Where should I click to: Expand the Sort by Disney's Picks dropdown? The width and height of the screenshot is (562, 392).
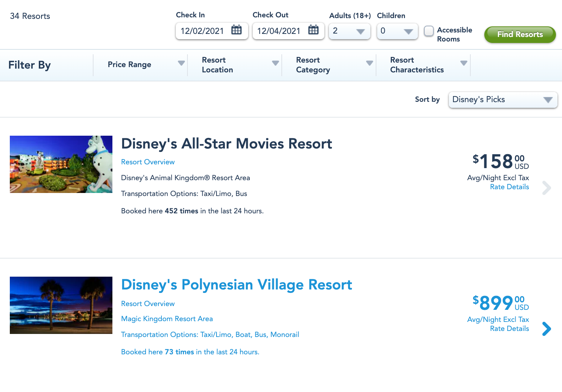(502, 100)
